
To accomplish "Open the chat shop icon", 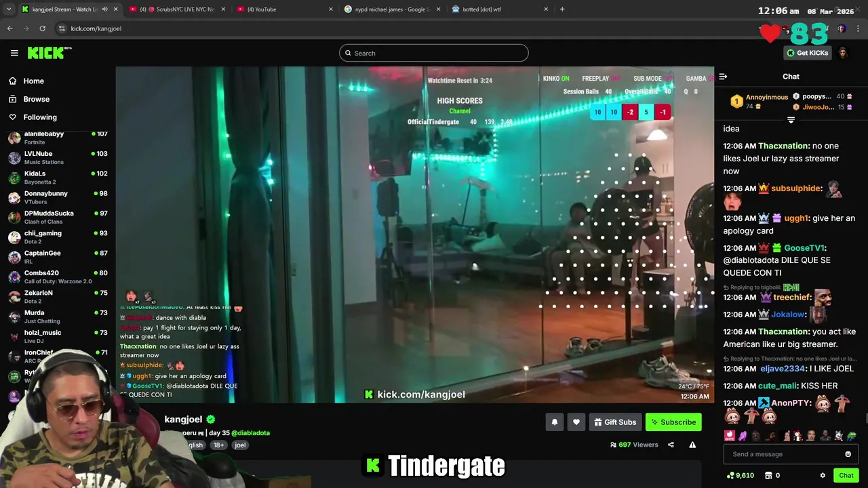I will (x=768, y=475).
